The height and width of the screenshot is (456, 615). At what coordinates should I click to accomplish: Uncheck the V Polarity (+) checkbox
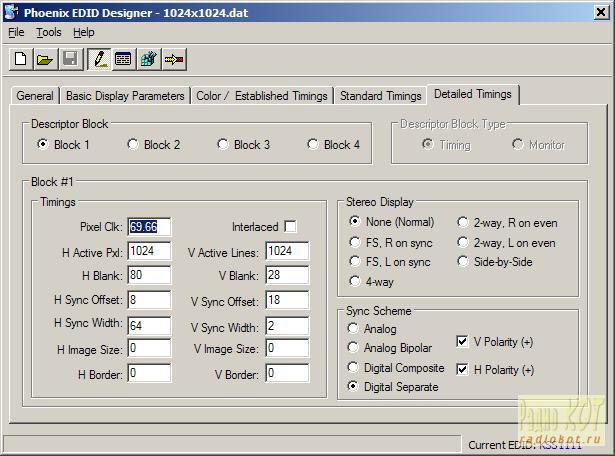tap(462, 342)
